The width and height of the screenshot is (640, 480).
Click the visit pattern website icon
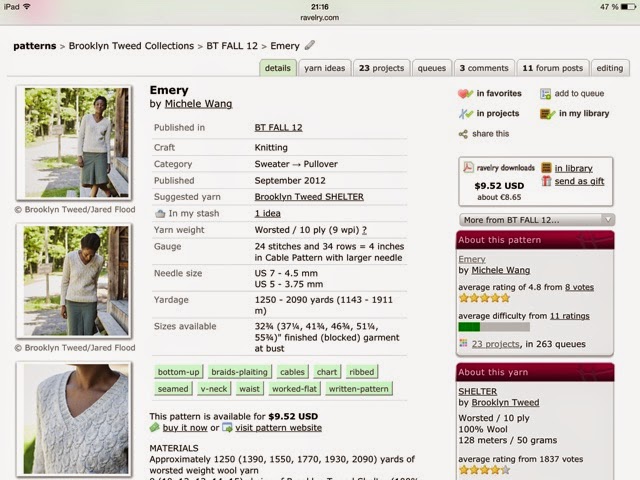tap(227, 427)
